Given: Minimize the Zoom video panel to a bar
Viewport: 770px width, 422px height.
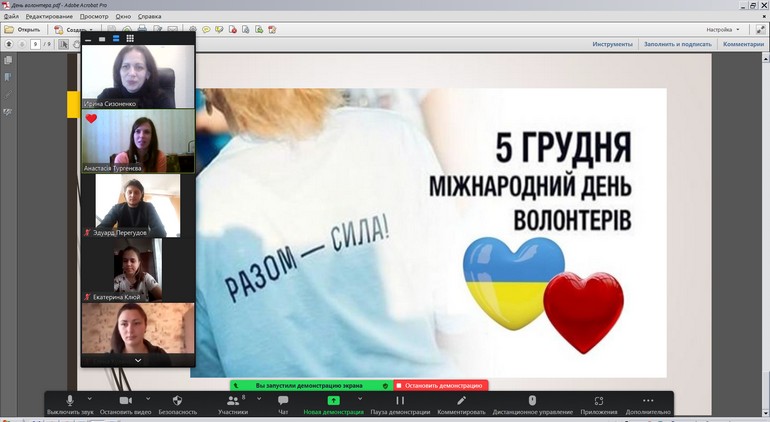Looking at the screenshot, I should (x=88, y=39).
